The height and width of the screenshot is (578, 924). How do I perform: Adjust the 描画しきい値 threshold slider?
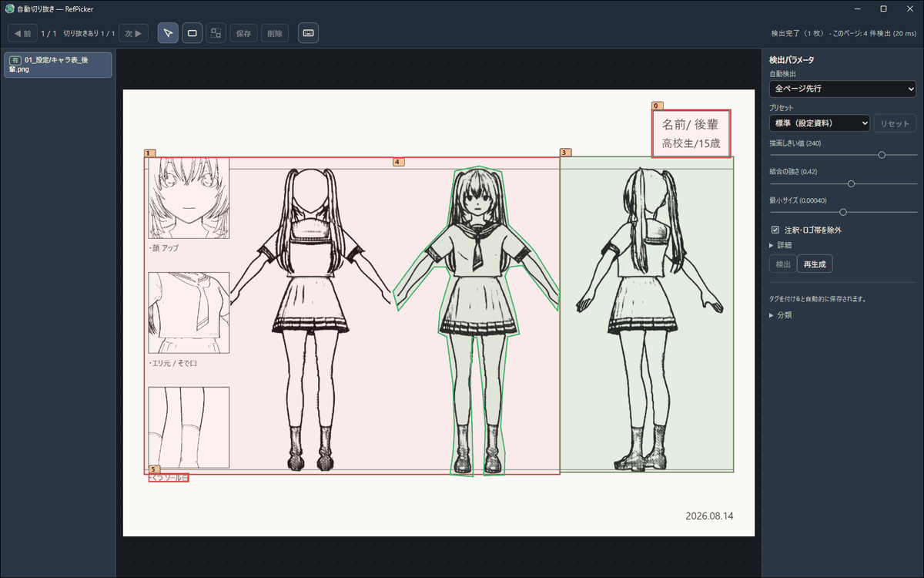(x=882, y=155)
